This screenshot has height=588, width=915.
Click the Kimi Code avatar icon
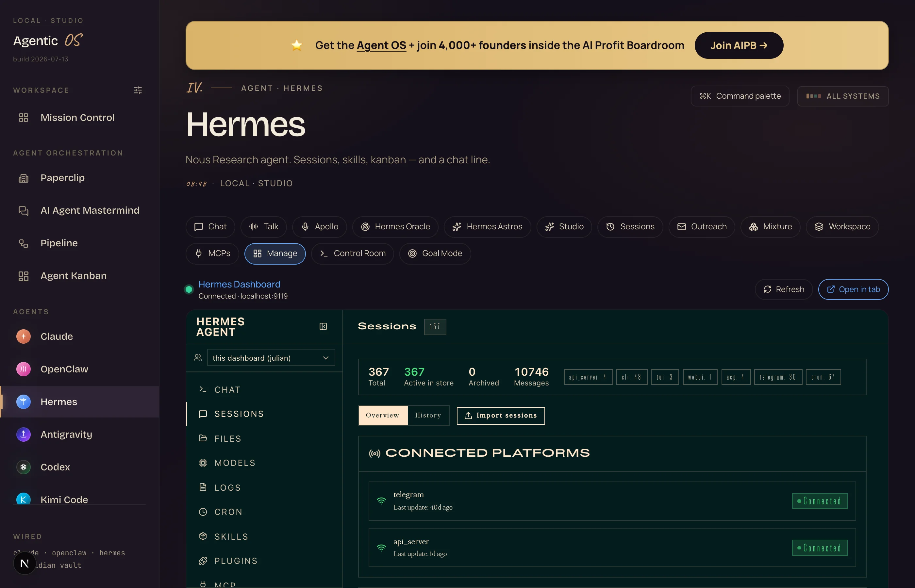pyautogui.click(x=23, y=498)
